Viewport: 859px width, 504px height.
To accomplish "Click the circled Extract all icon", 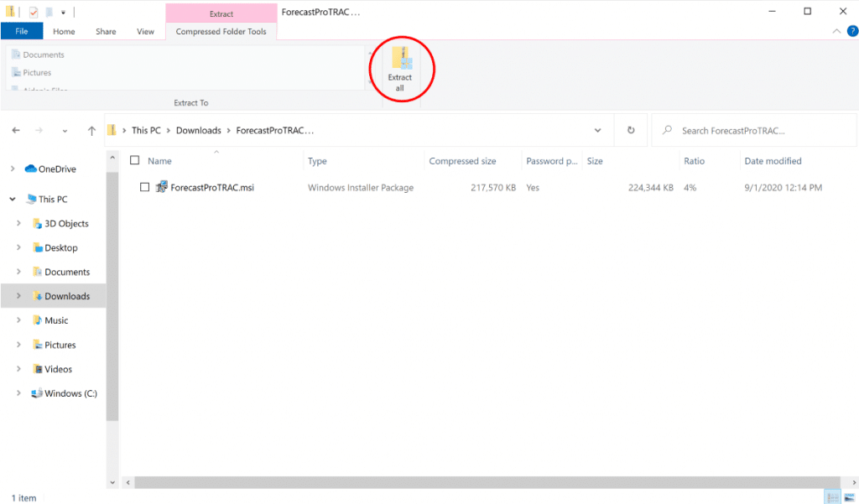I will tap(401, 69).
